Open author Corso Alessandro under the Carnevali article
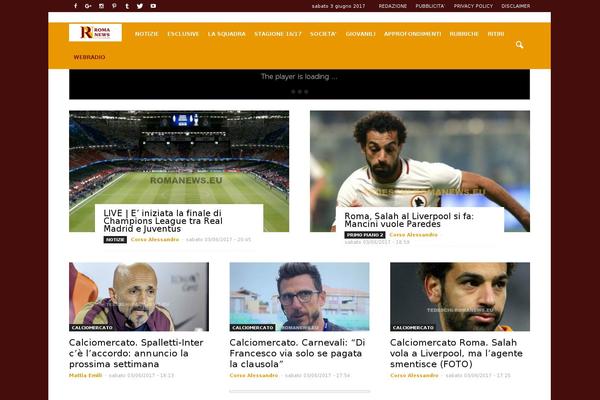The width and height of the screenshot is (600, 400). tap(254, 376)
